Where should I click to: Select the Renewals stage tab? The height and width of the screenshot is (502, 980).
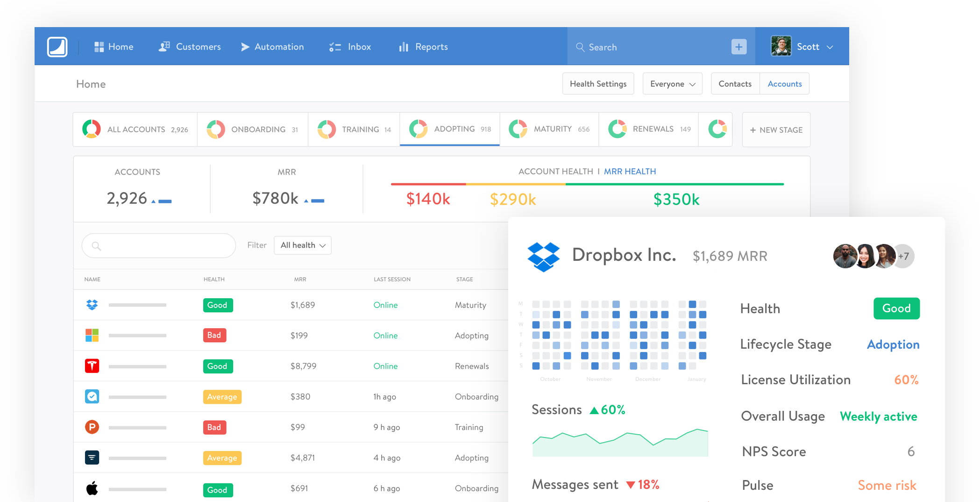(x=649, y=129)
